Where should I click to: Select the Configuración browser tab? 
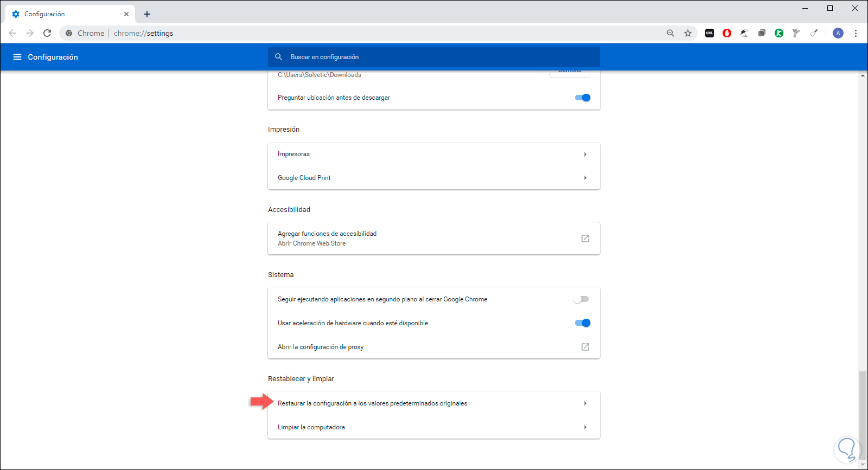[65, 14]
